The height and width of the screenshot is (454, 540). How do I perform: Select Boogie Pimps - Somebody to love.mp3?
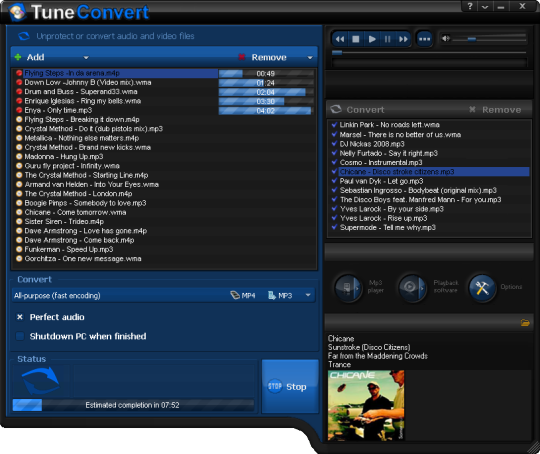pyautogui.click(x=85, y=203)
